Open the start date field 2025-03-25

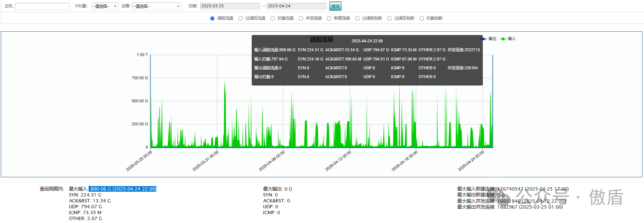tap(230, 6)
